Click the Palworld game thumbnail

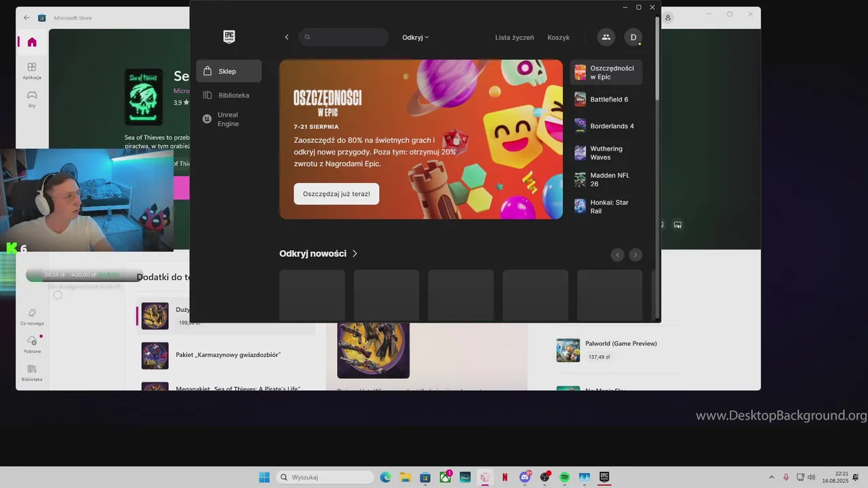pos(568,350)
